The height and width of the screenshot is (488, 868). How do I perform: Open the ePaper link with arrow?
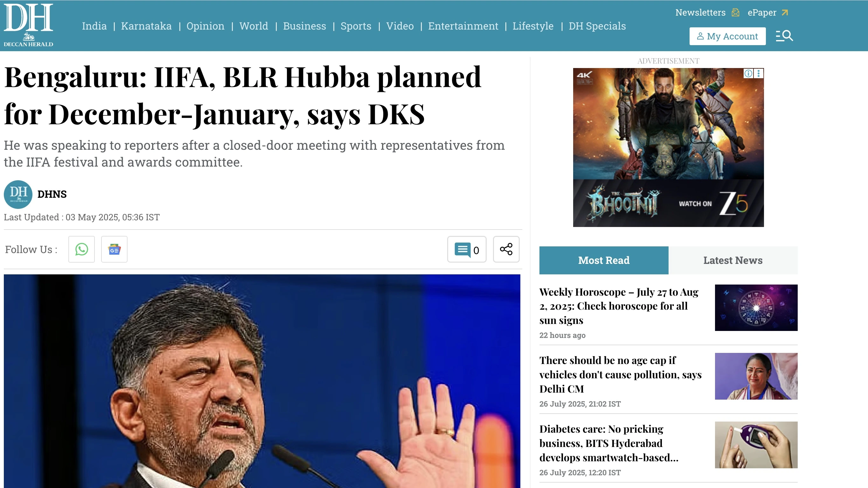768,12
